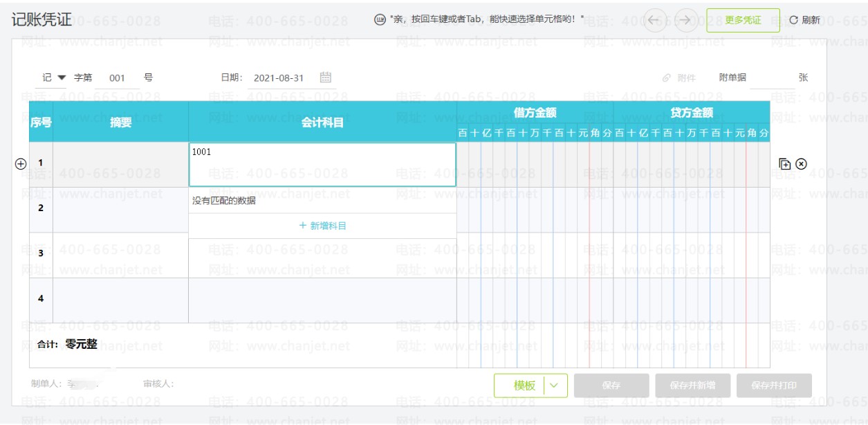Go to the previous voucher arrow
The width and height of the screenshot is (868, 425).
[x=654, y=20]
